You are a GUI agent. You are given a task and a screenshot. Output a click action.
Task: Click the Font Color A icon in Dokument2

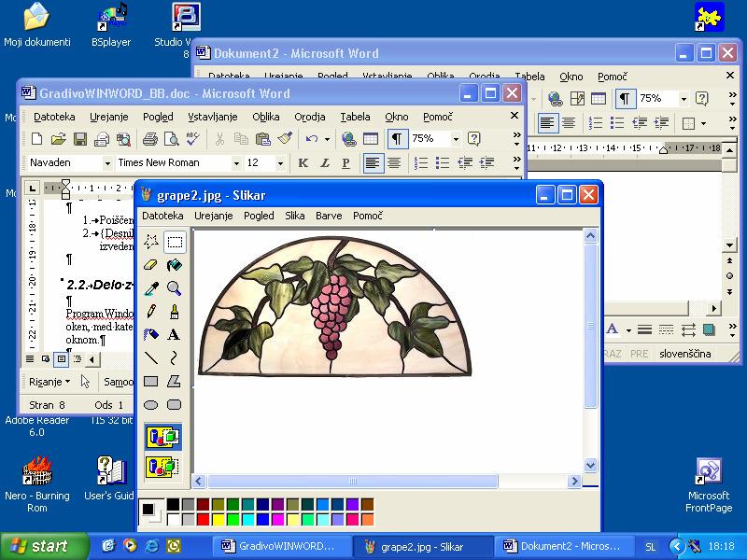pyautogui.click(x=613, y=329)
